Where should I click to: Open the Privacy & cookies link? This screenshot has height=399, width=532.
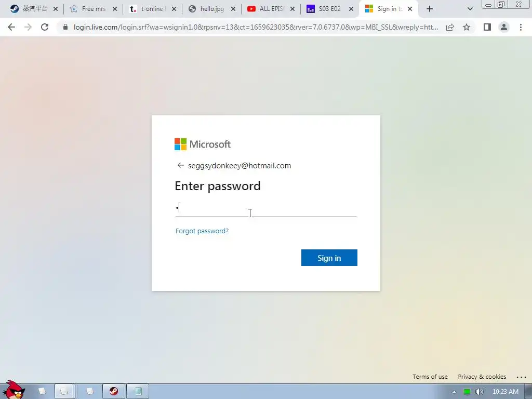tap(482, 377)
